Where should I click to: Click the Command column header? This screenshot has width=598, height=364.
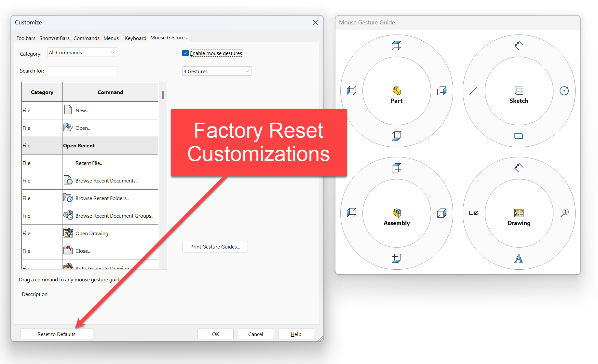(x=110, y=92)
